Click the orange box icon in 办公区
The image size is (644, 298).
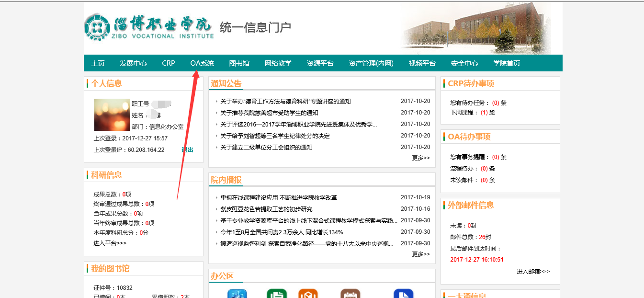tap(308, 293)
